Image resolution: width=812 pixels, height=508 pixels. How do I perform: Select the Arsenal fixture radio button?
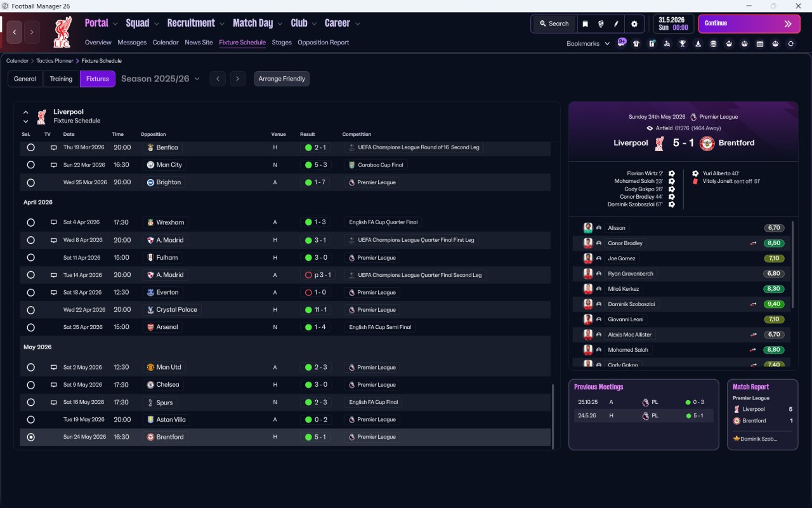point(30,327)
